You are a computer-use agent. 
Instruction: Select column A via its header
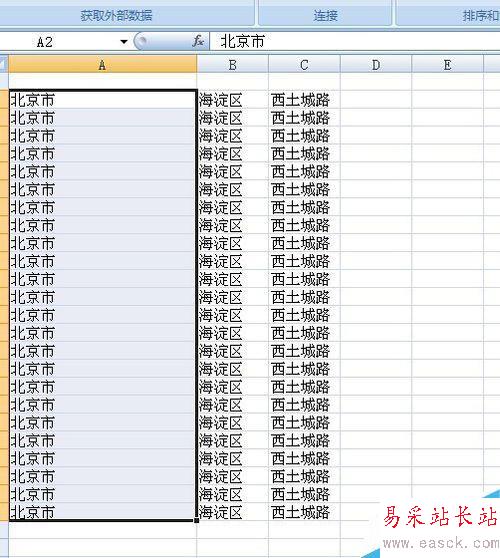click(102, 65)
